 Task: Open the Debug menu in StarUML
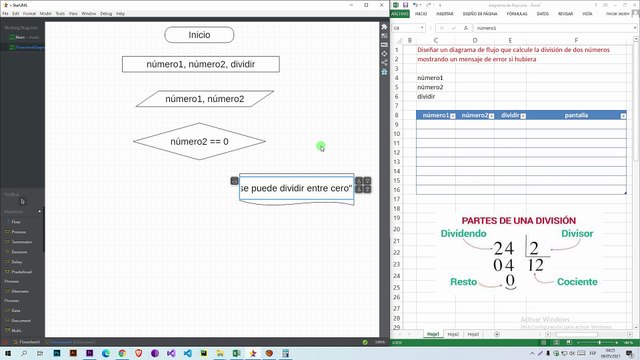[106, 13]
